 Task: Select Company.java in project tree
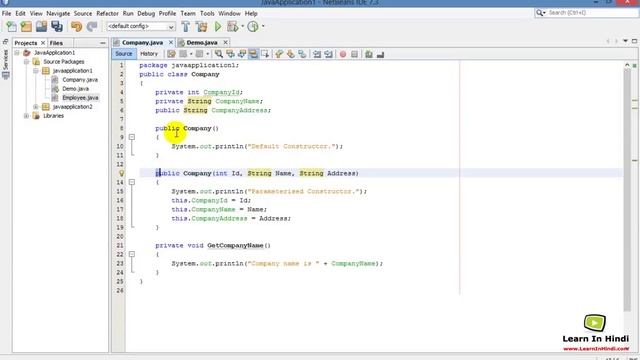pos(80,80)
